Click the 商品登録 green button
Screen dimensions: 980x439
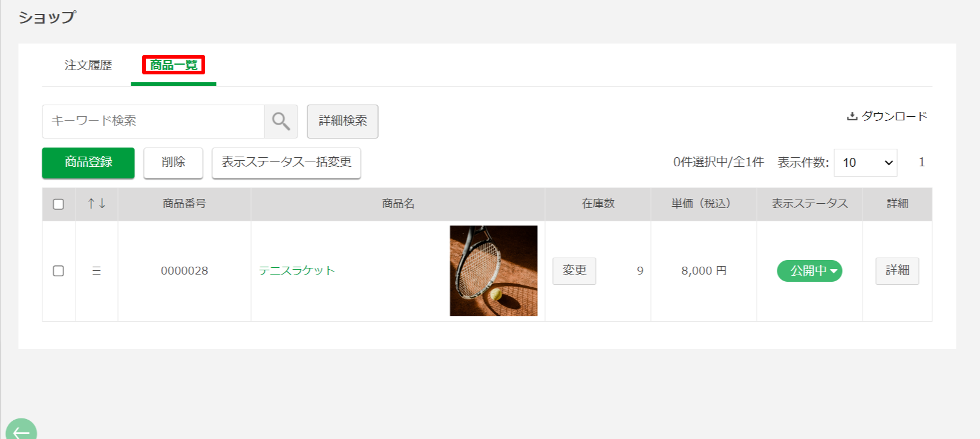coord(88,163)
